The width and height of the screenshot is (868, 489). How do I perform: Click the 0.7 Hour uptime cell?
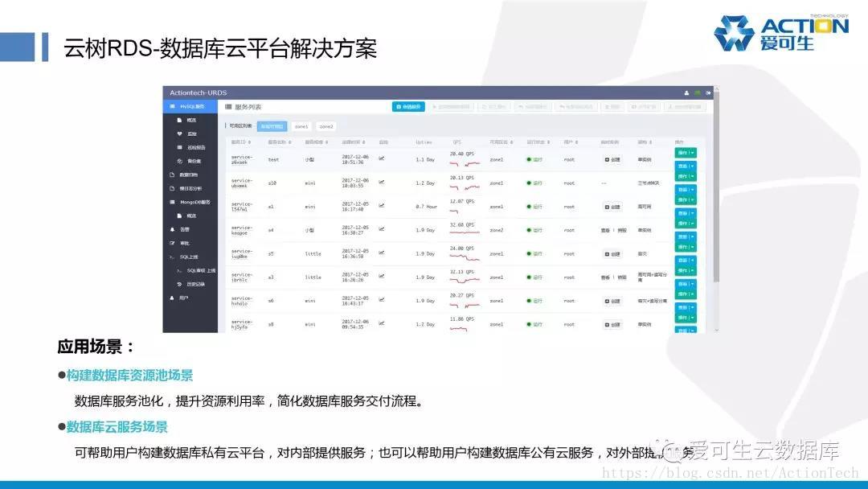pos(426,207)
